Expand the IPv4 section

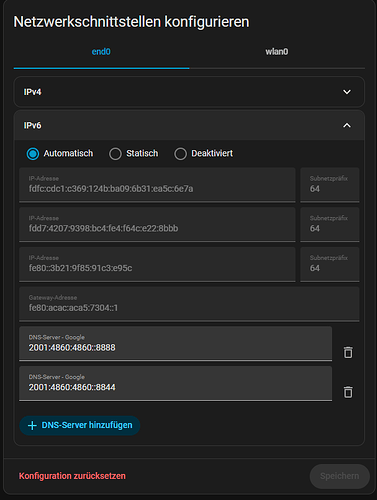[189, 92]
